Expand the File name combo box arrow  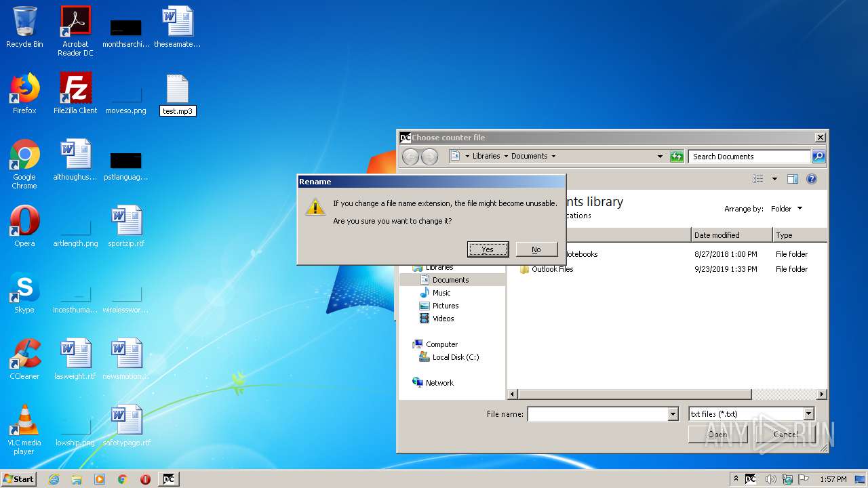coord(673,414)
